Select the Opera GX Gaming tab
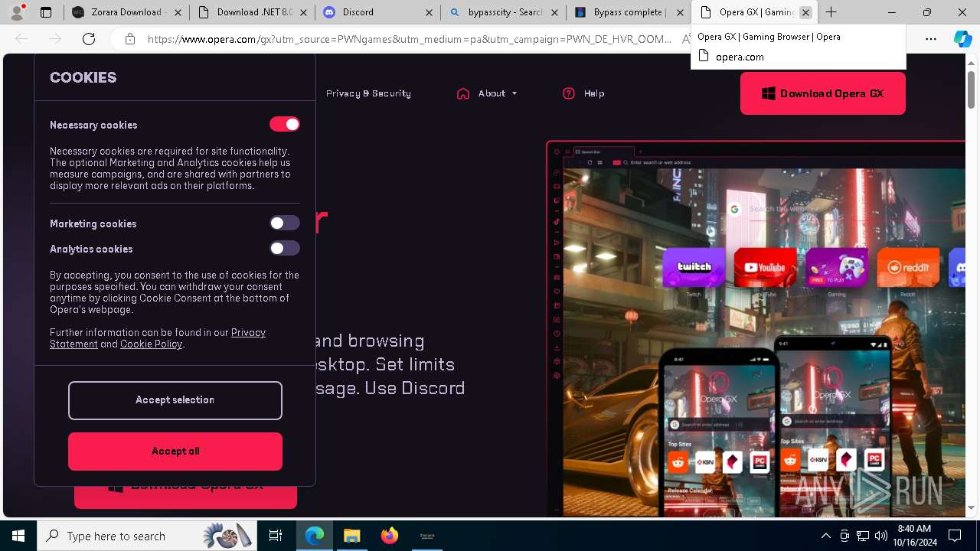The width and height of the screenshot is (980, 551). pos(746,12)
